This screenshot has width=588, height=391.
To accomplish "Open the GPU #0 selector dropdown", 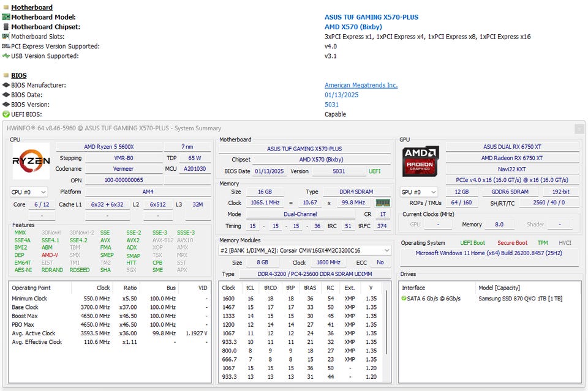I will [419, 192].
